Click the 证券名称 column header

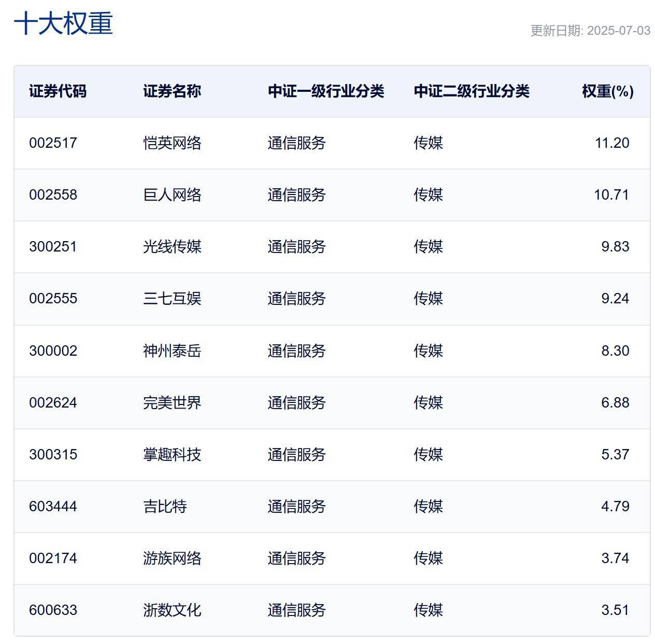click(172, 91)
